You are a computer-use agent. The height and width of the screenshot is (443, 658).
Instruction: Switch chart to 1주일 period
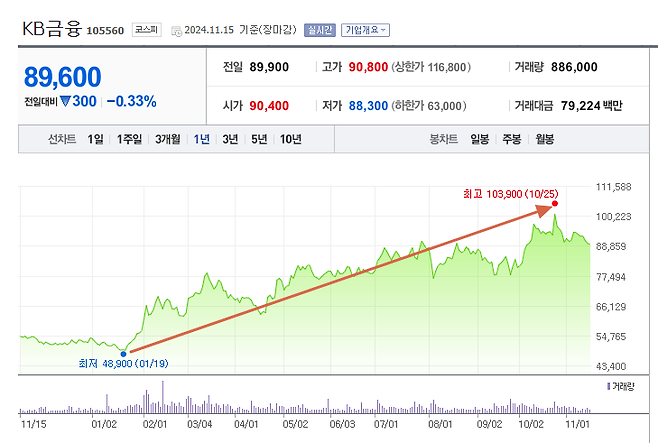tap(129, 139)
